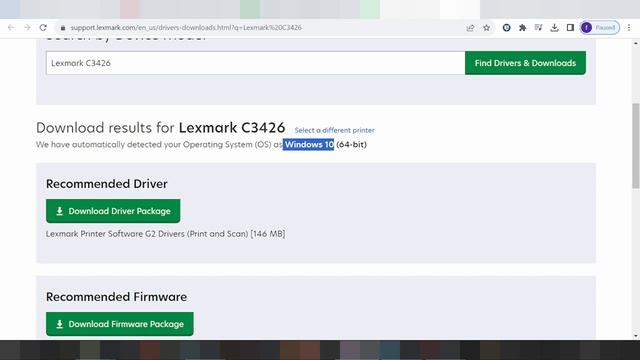
Task: Click Find Drivers & Downloads button
Action: pyautogui.click(x=525, y=63)
